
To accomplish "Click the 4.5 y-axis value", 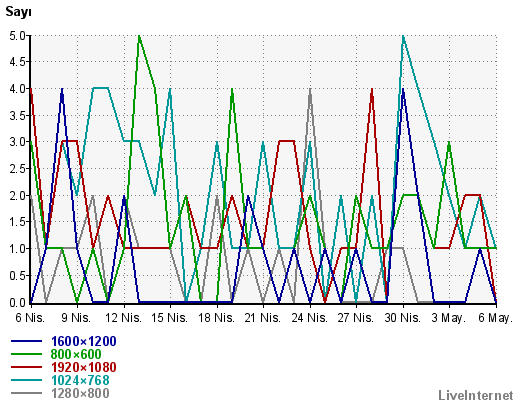I will point(18,62).
